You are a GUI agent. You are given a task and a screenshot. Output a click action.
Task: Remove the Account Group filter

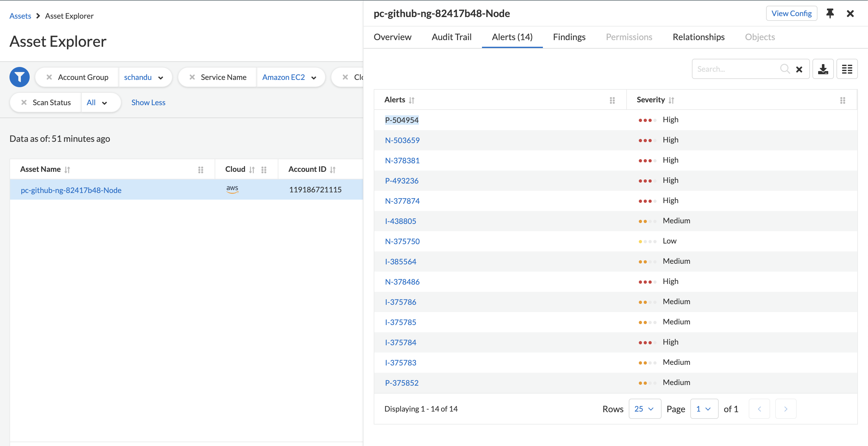click(49, 77)
